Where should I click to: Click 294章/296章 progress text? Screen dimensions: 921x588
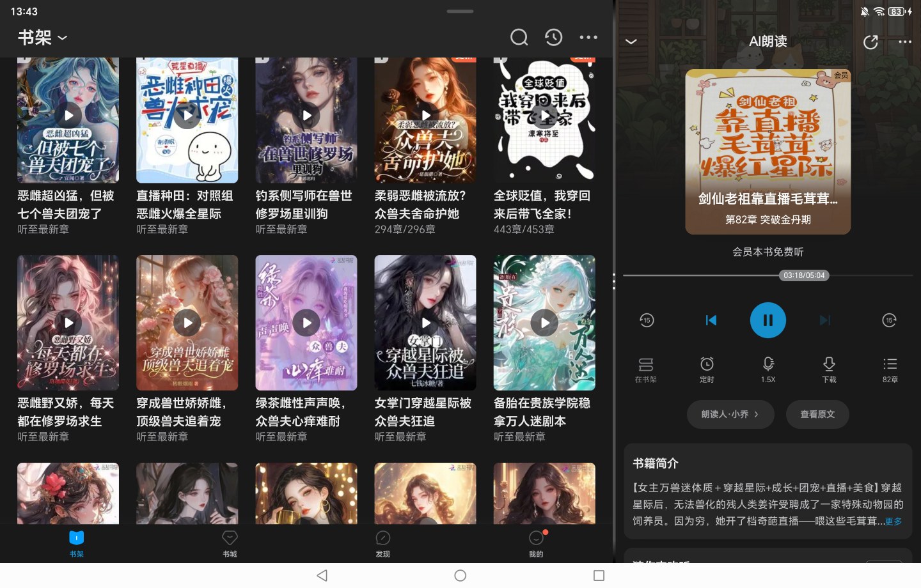point(405,229)
